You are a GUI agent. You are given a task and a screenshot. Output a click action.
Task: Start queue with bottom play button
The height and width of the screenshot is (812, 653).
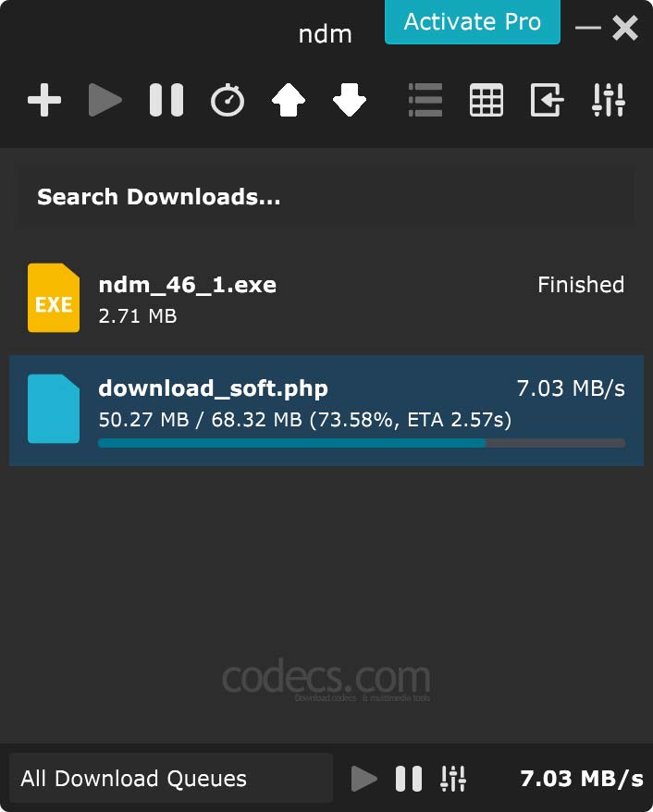[364, 779]
